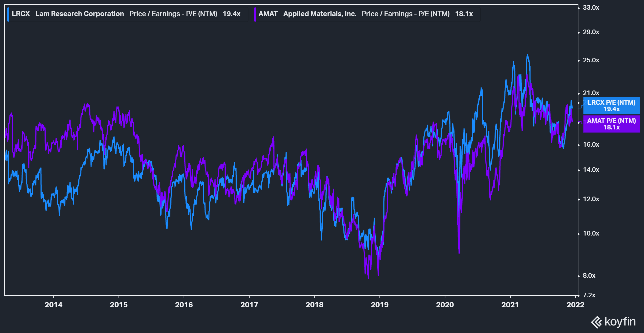
Task: Click the 25.0x y-axis label
Action: (591, 60)
